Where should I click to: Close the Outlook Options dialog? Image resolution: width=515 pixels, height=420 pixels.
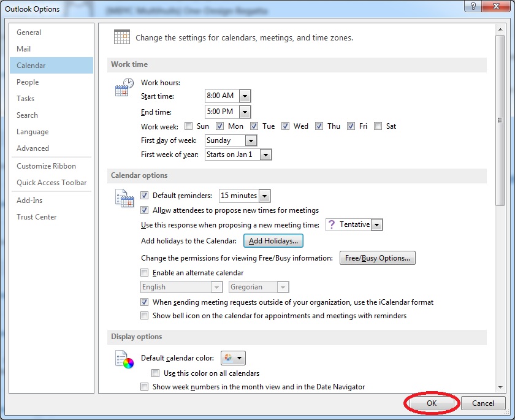click(x=496, y=6)
